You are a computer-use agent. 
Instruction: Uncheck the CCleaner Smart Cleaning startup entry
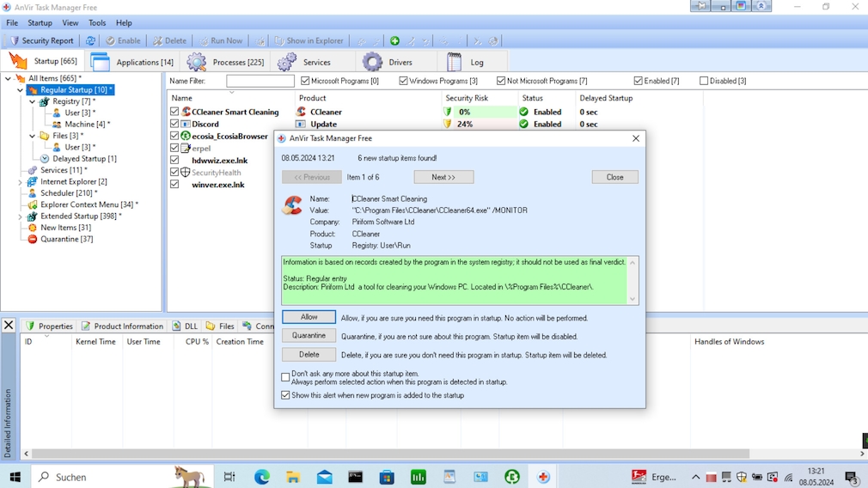point(174,112)
